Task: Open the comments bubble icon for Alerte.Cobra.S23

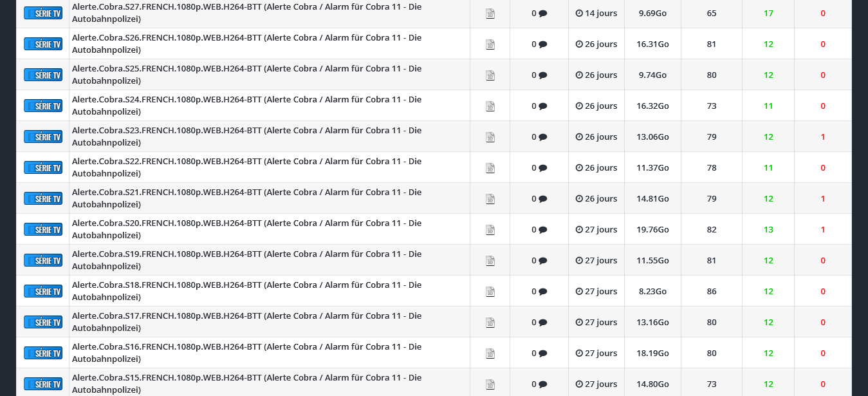Action: 542,137
